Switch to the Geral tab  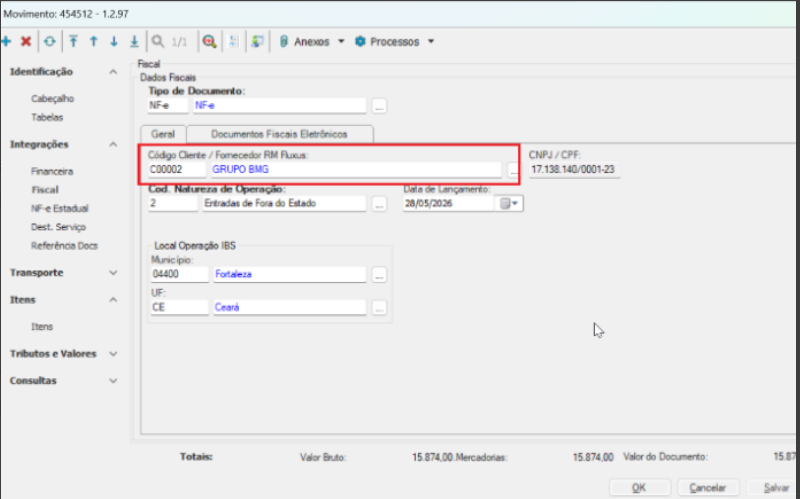(x=163, y=134)
